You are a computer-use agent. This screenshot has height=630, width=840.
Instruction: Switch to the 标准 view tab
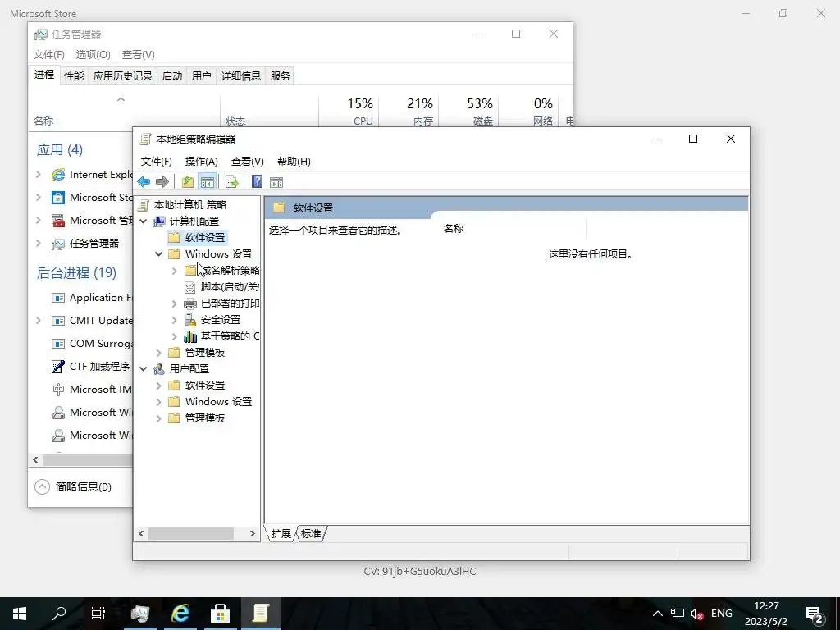coord(311,533)
